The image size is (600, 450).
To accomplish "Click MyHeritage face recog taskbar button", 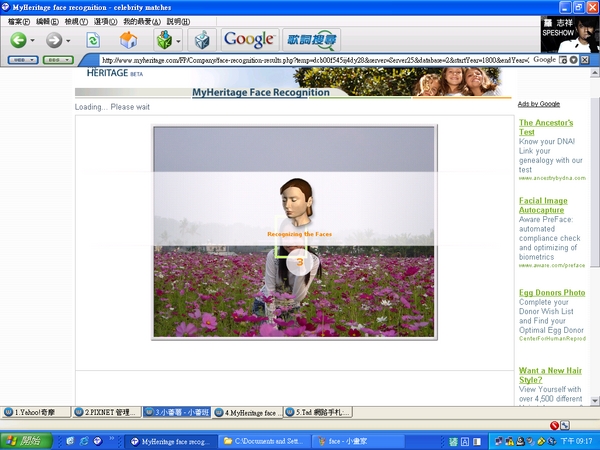I will point(171,442).
